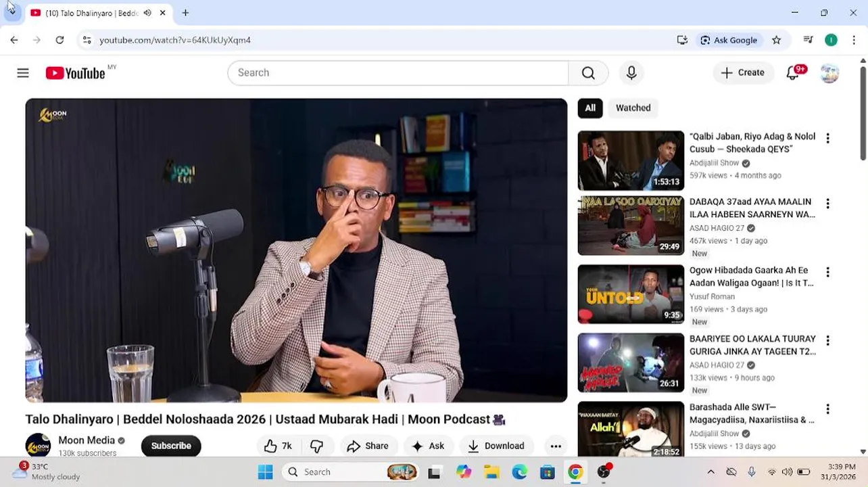Open the Chrome profile icon
Viewport: 868px width, 487px height.
coord(831,40)
